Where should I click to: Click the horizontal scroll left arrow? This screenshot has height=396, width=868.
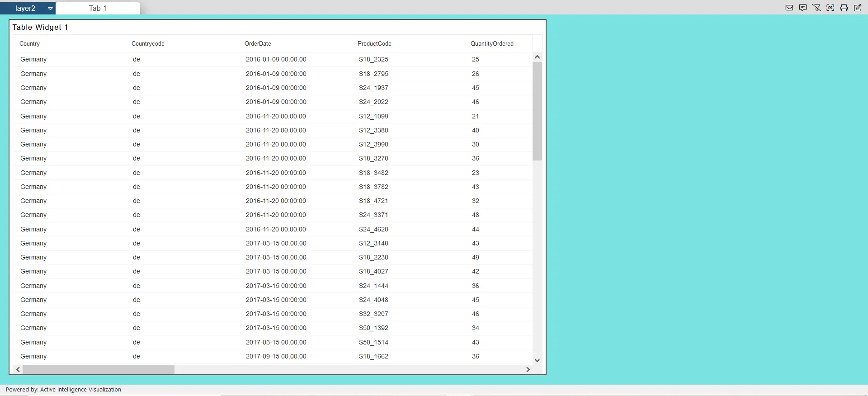[x=18, y=369]
